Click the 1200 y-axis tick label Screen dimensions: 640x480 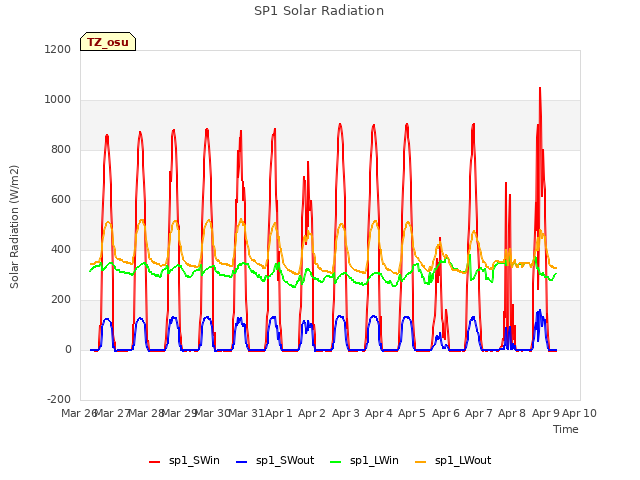click(58, 49)
